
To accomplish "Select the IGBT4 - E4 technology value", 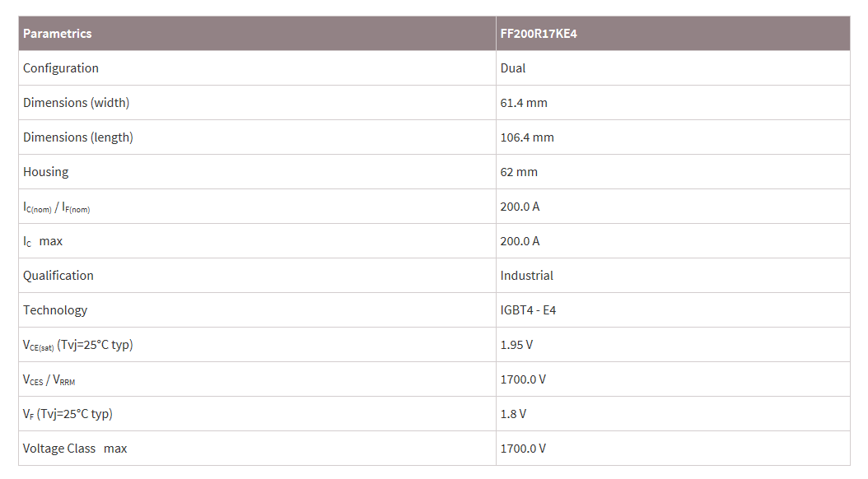I will (x=528, y=310).
